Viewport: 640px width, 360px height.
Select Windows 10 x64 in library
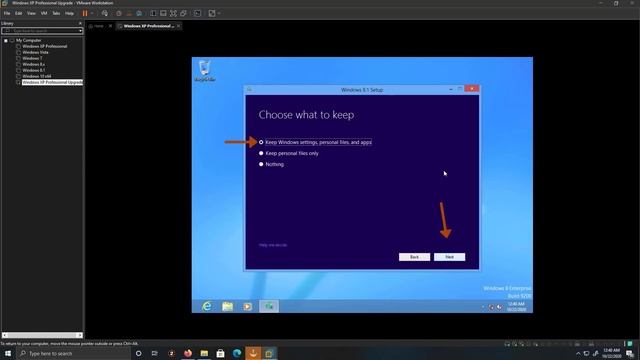pos(37,76)
